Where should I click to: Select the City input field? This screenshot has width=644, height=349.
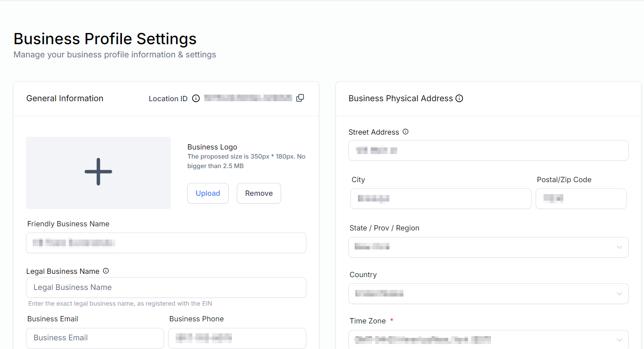(x=441, y=199)
